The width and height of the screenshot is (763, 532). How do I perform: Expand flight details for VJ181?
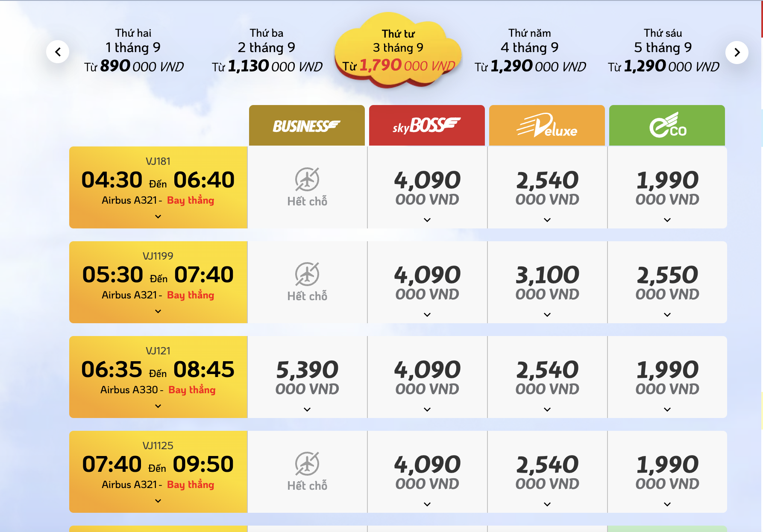pyautogui.click(x=158, y=216)
